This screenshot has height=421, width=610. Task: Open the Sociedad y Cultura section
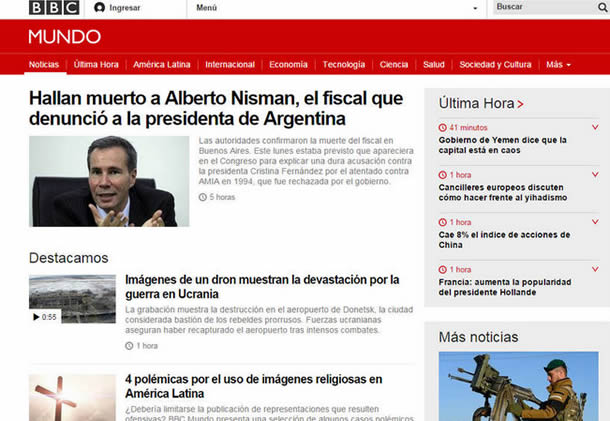coord(495,65)
